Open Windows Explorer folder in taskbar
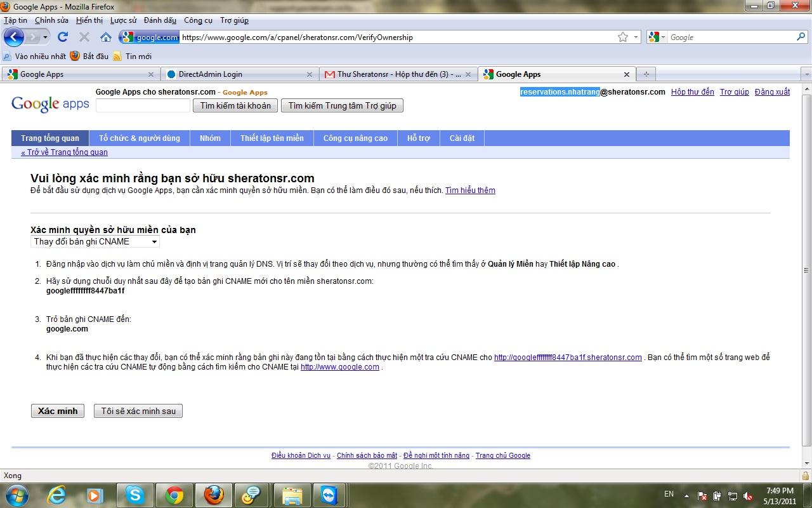The width and height of the screenshot is (812, 508). [291, 495]
